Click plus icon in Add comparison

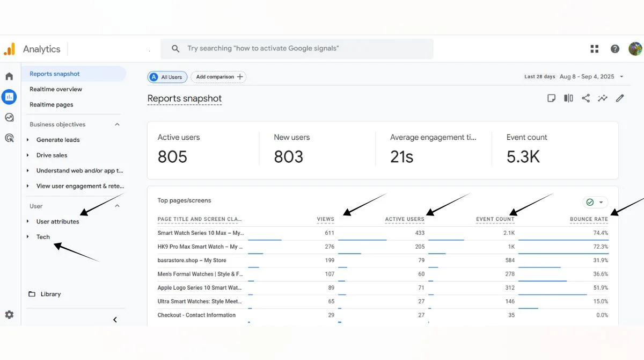click(x=240, y=77)
